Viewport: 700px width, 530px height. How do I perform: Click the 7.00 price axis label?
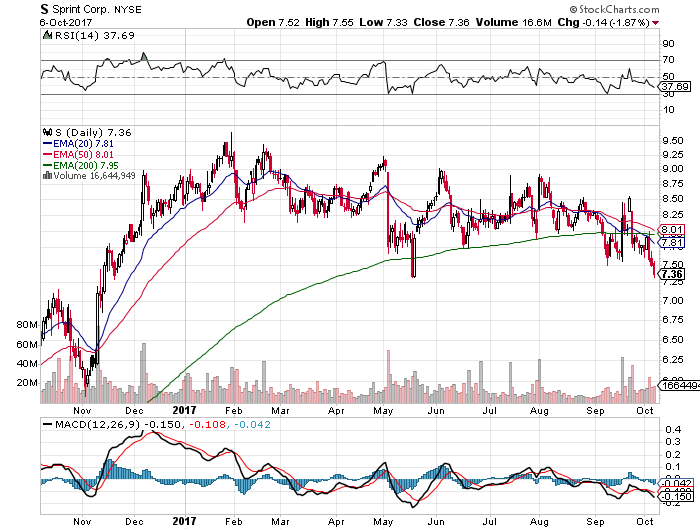pyautogui.click(x=673, y=300)
